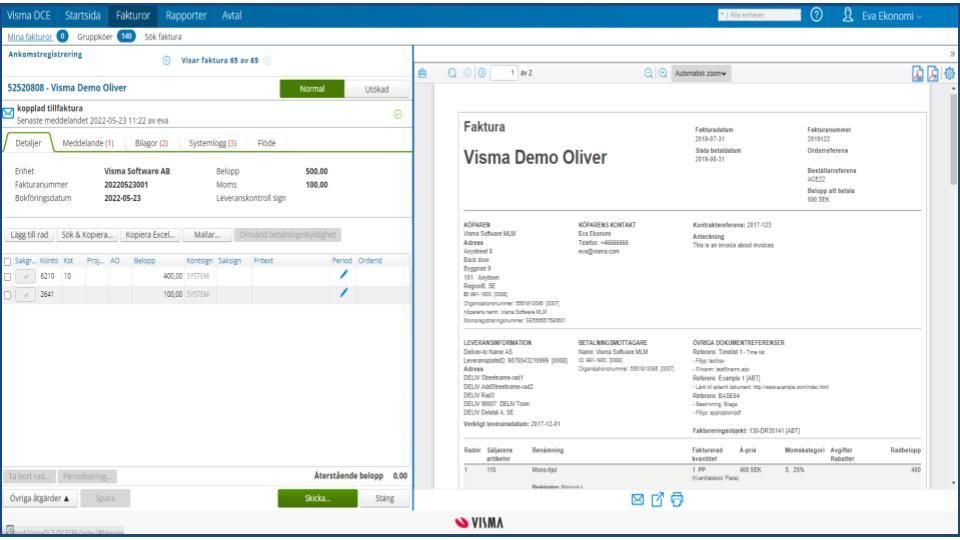Image resolution: width=960 pixels, height=540 pixels.
Task: Open the Eva Ekonomi user dropdown
Action: point(891,16)
